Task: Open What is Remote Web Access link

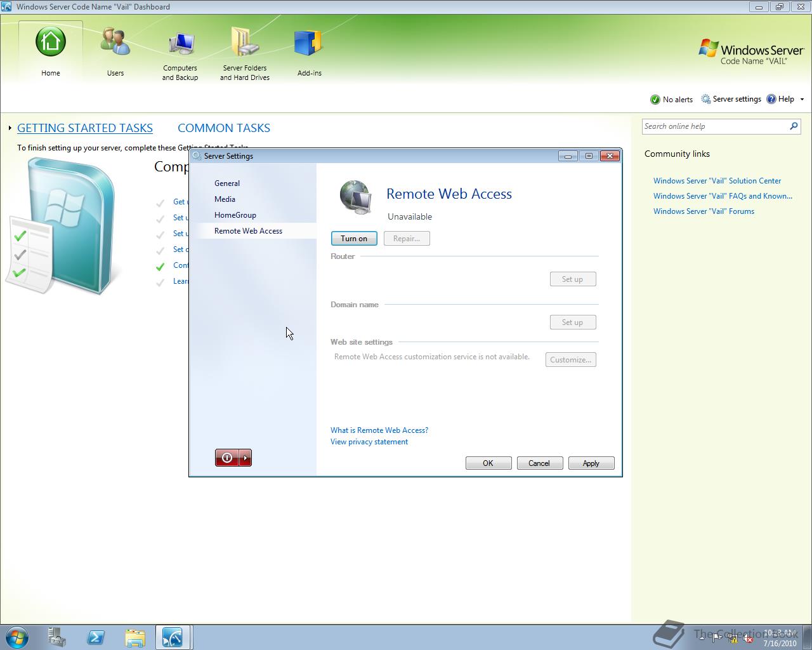Action: point(379,430)
